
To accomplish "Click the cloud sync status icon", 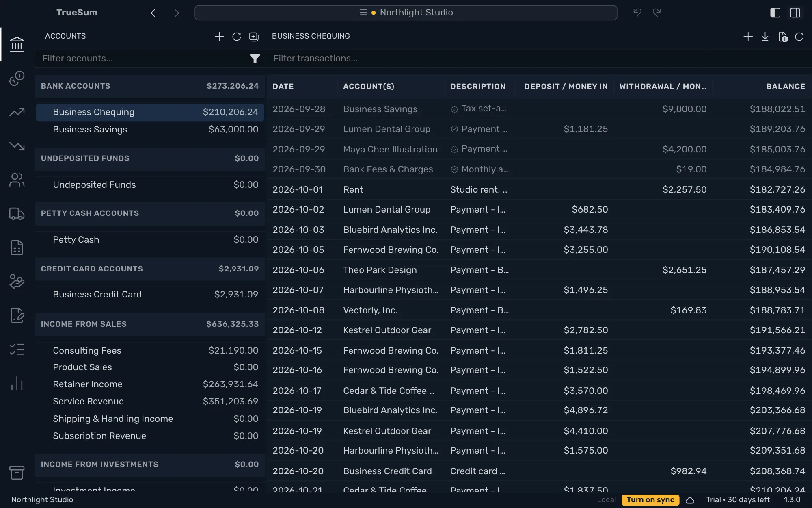I will 690,500.
